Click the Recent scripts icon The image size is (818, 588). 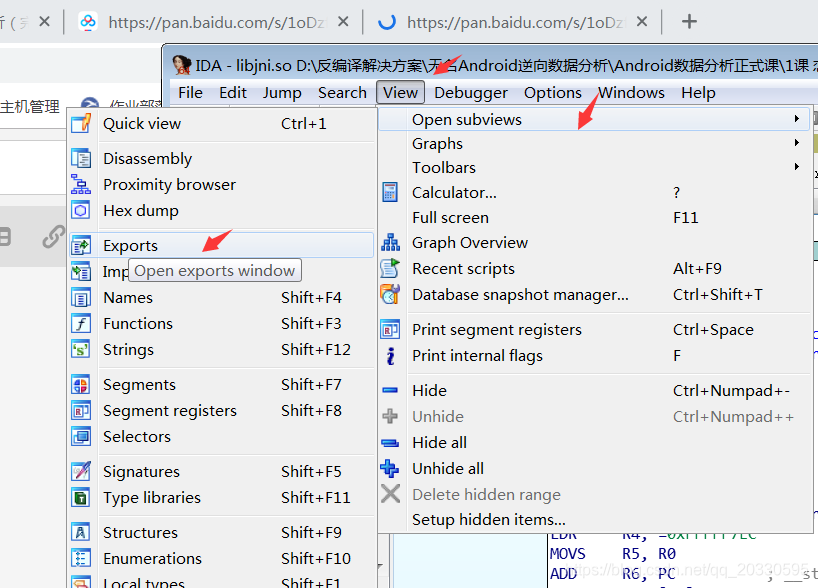coord(390,268)
